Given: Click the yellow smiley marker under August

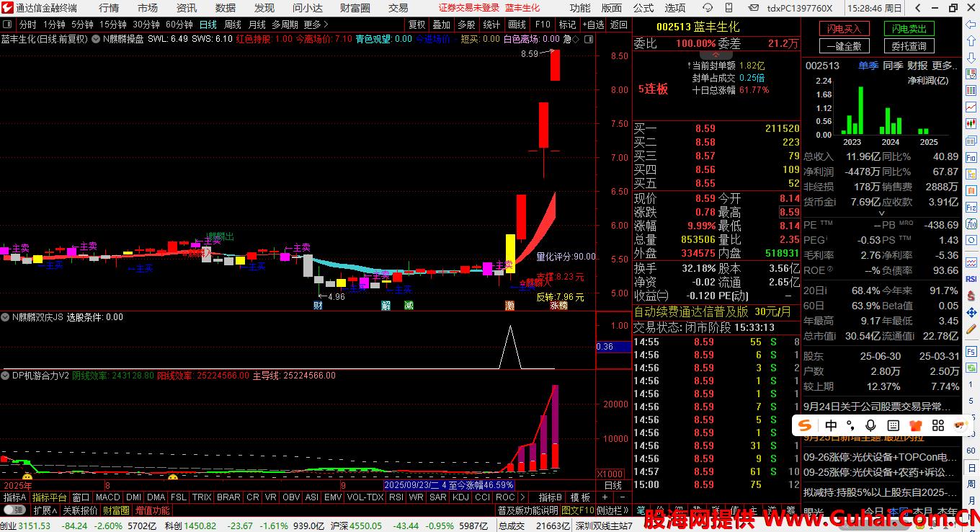Looking at the screenshot, I should (x=172, y=477).
